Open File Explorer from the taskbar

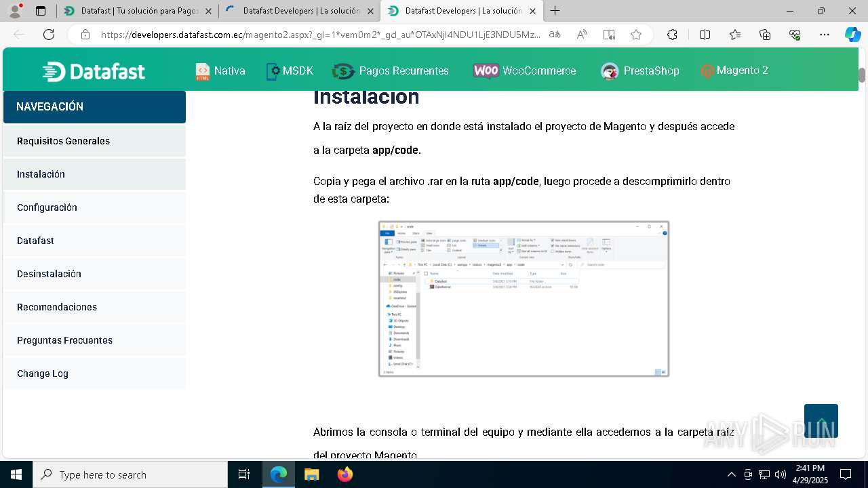tap(311, 474)
